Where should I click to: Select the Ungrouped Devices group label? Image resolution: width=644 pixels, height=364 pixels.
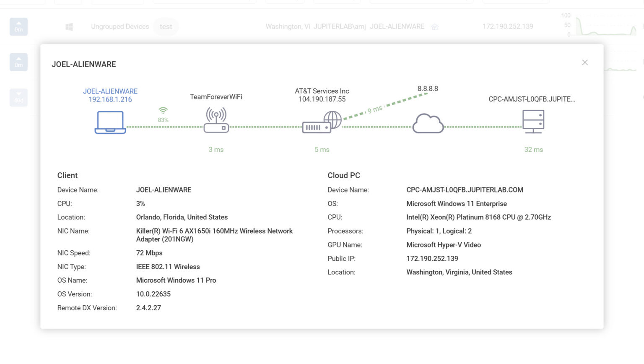120,26
